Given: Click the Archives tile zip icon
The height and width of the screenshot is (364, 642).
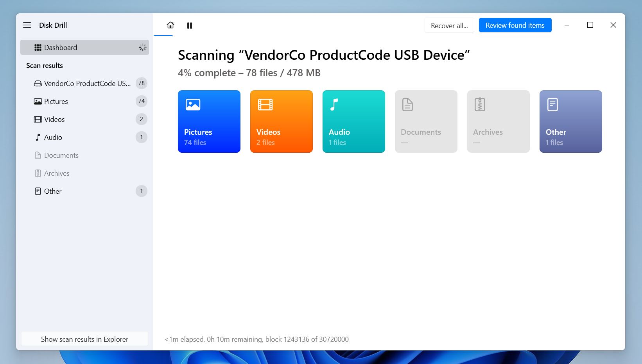Looking at the screenshot, I should (480, 105).
